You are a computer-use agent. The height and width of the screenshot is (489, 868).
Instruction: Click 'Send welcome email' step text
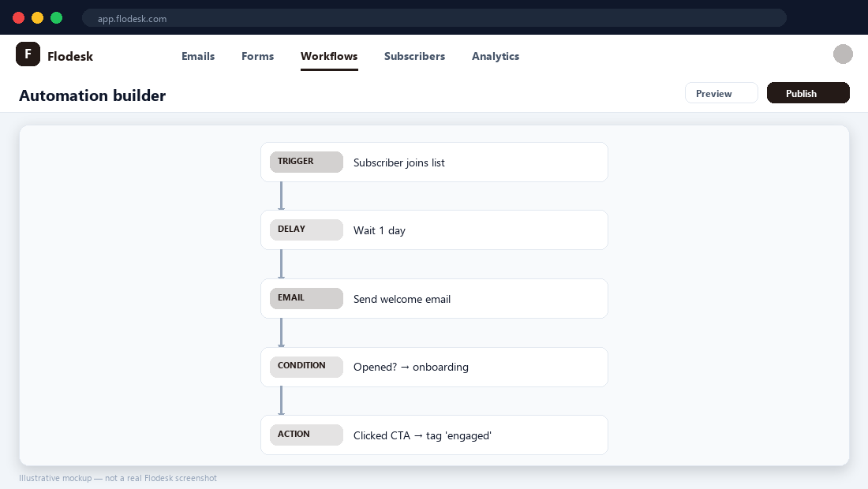[x=402, y=299]
